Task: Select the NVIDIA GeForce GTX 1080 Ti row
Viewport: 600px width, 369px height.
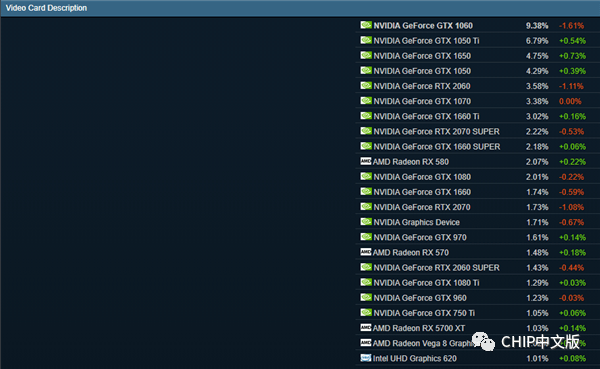Action: [x=478, y=282]
